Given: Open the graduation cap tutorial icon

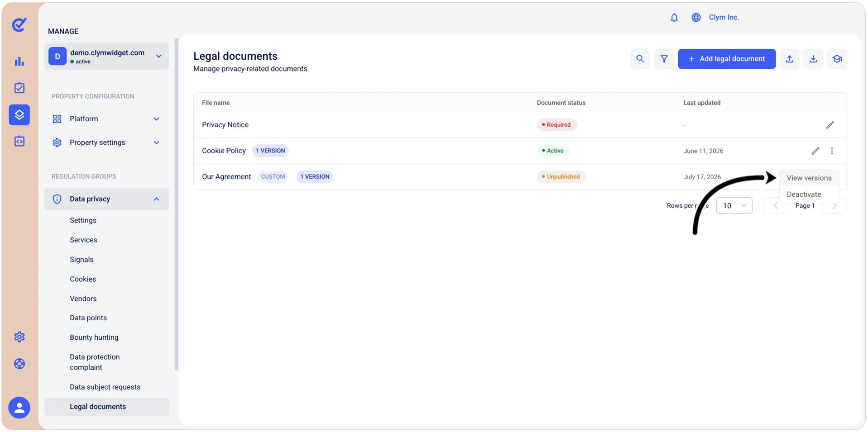Looking at the screenshot, I should pos(837,59).
